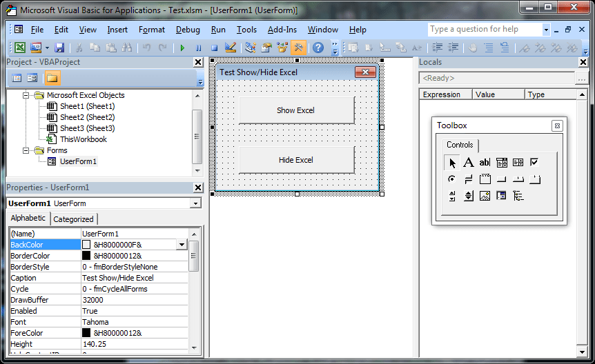Select the ComboBox tool in Toolbox

(502, 162)
